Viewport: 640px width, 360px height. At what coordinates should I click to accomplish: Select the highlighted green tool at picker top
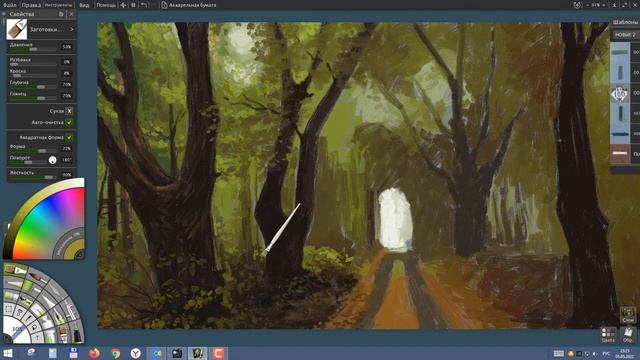pyautogui.click(x=16, y=269)
